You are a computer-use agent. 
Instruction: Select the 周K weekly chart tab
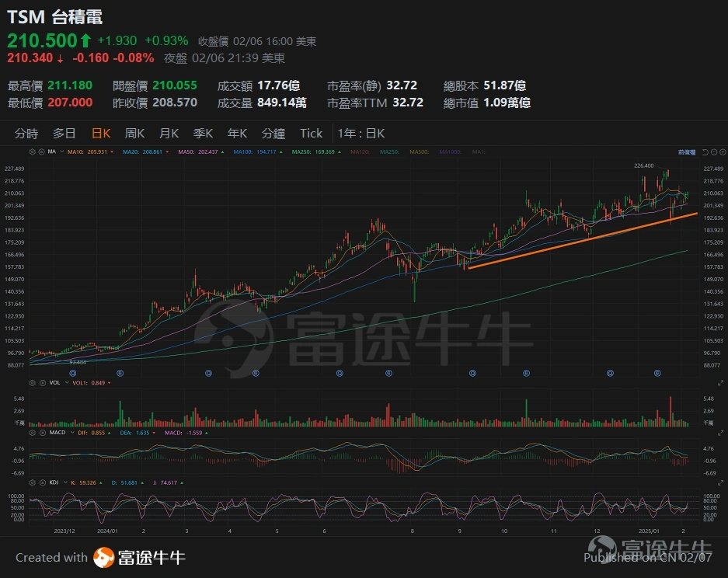pyautogui.click(x=134, y=134)
